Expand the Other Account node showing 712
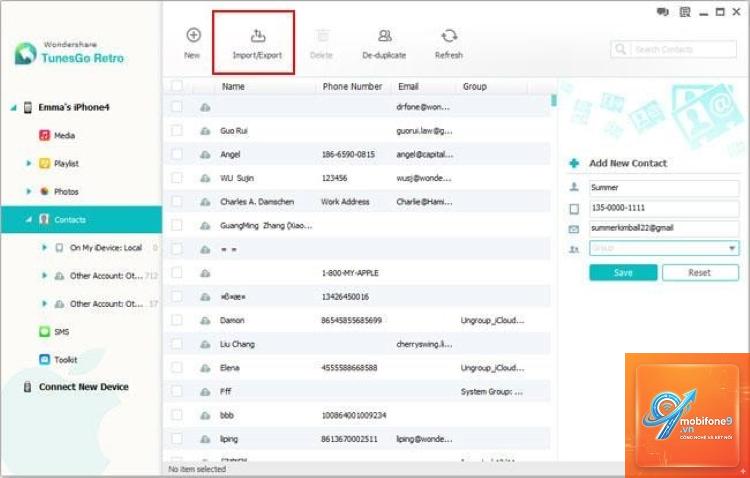 (44, 276)
